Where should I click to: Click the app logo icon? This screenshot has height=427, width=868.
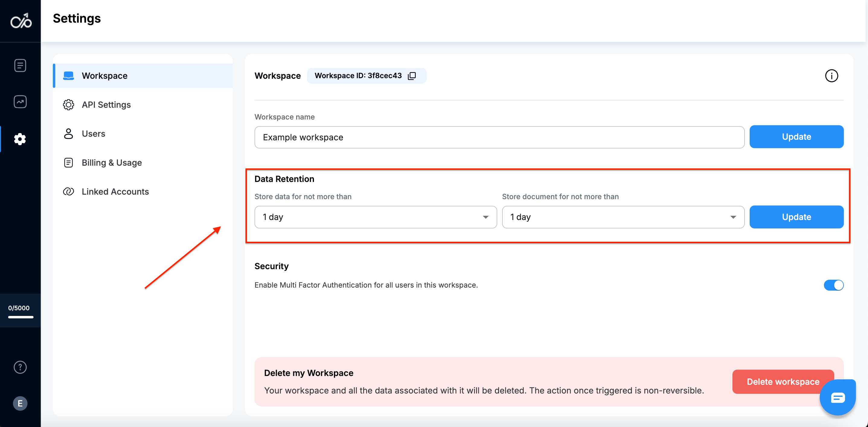click(21, 21)
